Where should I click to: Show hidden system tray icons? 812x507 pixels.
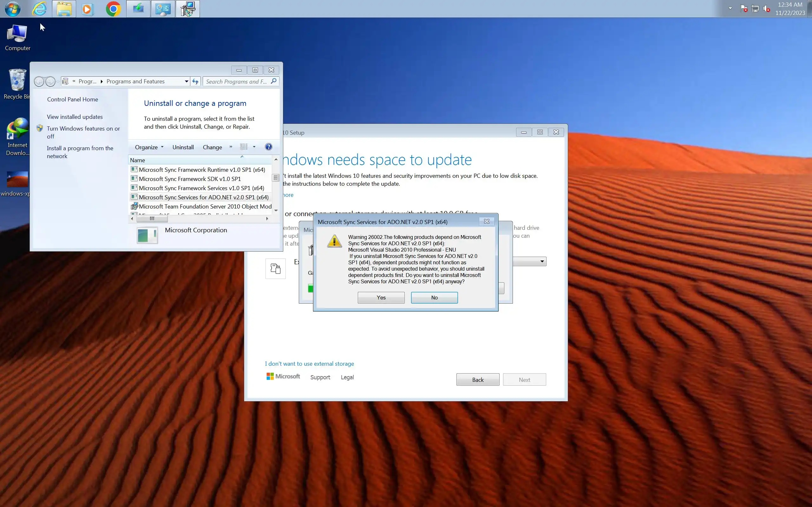pos(730,8)
